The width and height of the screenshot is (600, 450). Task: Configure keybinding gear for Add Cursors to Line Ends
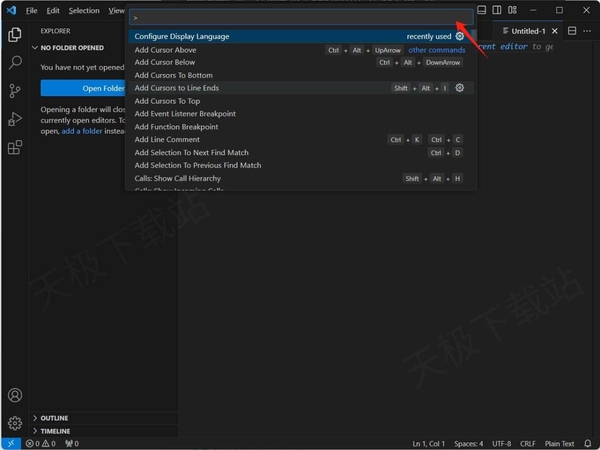[460, 88]
